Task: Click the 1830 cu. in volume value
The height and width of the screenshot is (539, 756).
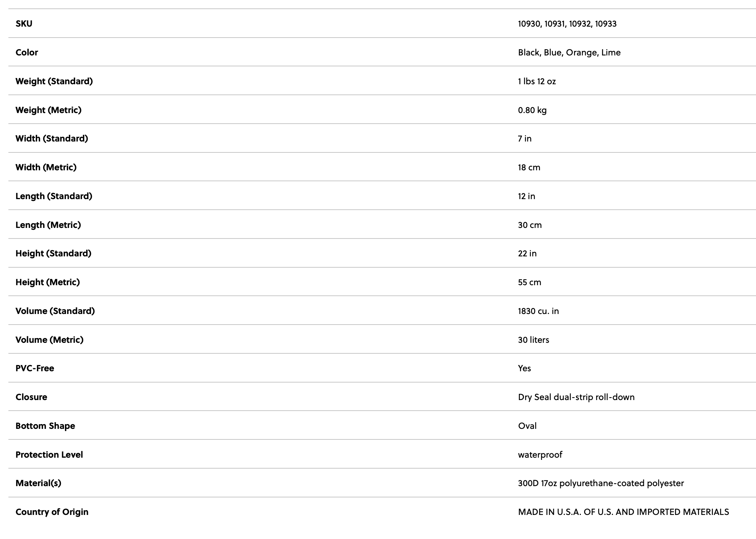Action: [x=538, y=311]
